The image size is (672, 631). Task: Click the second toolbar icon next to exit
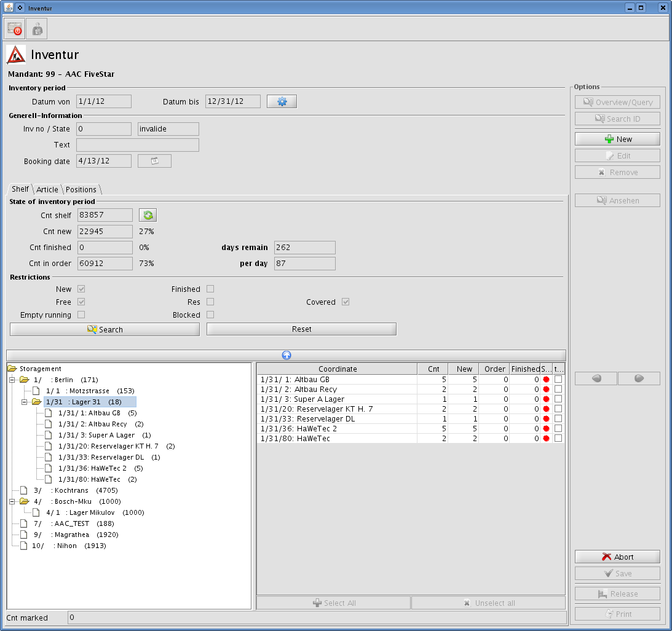tap(36, 28)
